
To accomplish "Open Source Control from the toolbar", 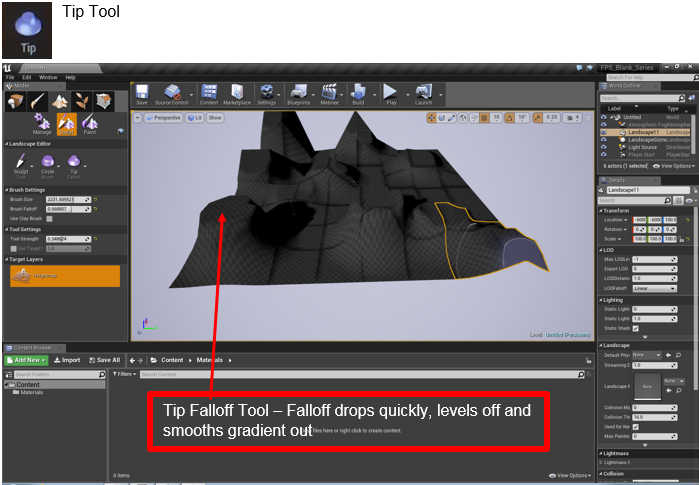I will (172, 95).
